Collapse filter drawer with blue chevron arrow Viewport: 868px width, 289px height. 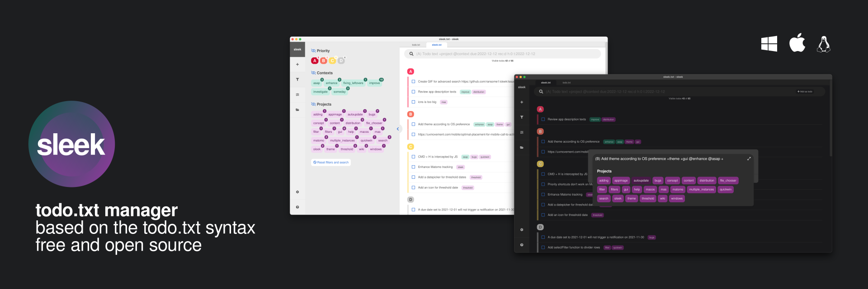pyautogui.click(x=398, y=129)
